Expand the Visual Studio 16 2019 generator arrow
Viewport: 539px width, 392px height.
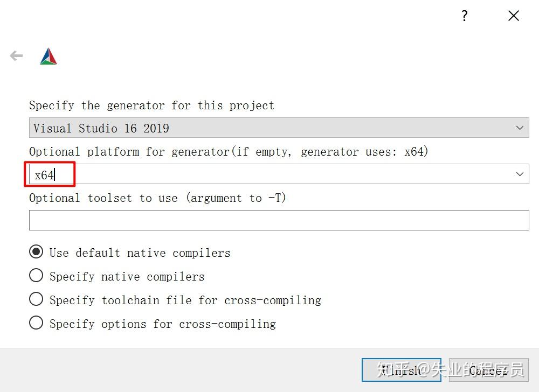[520, 128]
